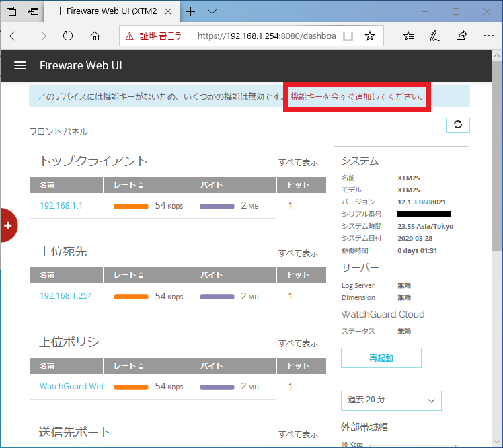Click uptime value 0 days 01:31
The height and width of the screenshot is (448, 503).
click(x=417, y=251)
